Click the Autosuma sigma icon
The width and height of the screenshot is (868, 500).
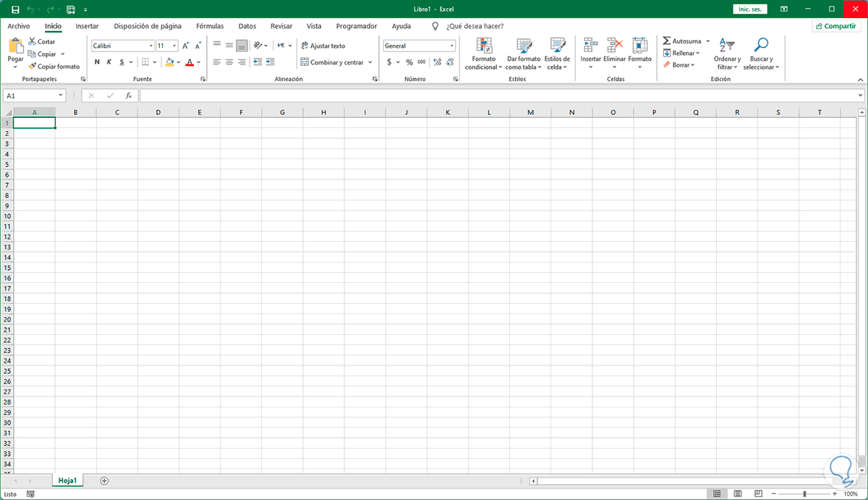click(667, 41)
